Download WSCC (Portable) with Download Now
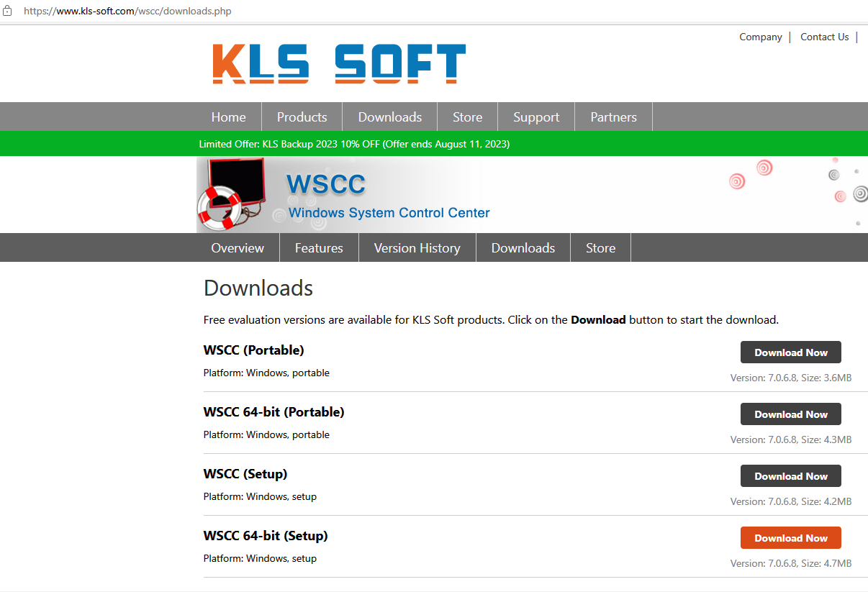This screenshot has height=592, width=868. pyautogui.click(x=791, y=352)
